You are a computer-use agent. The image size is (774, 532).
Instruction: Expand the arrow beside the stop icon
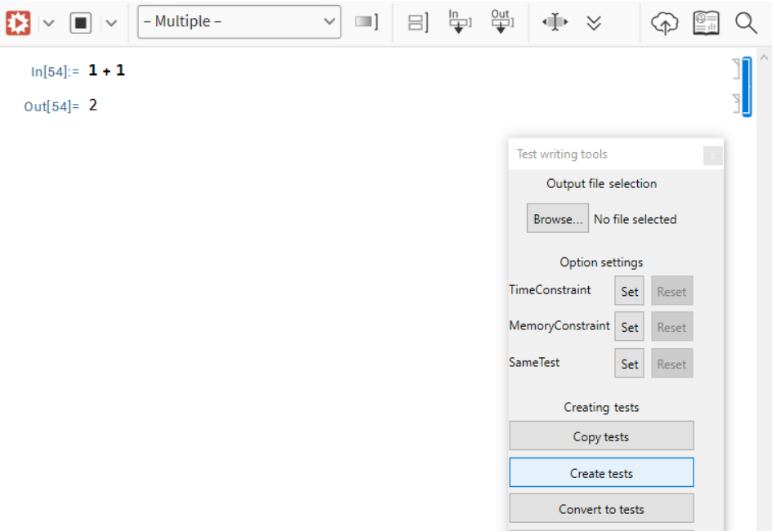[x=111, y=22]
